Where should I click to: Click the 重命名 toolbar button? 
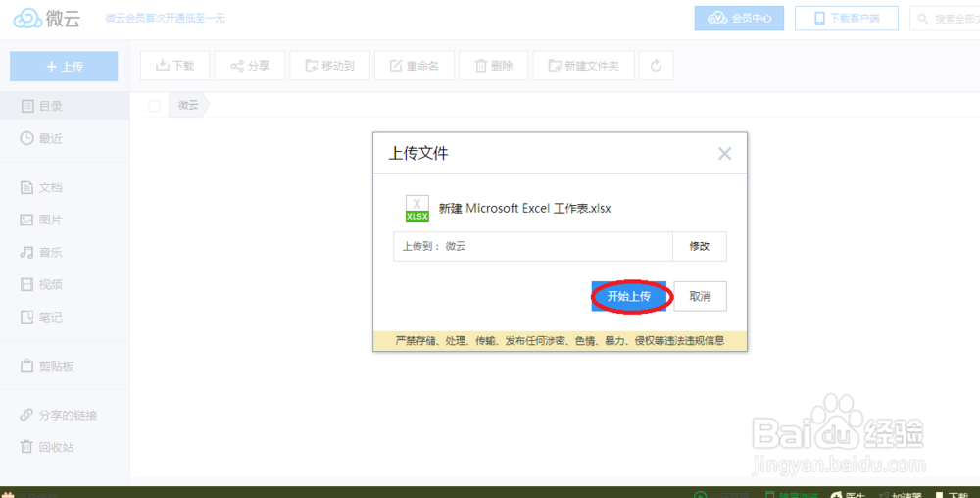coord(415,66)
